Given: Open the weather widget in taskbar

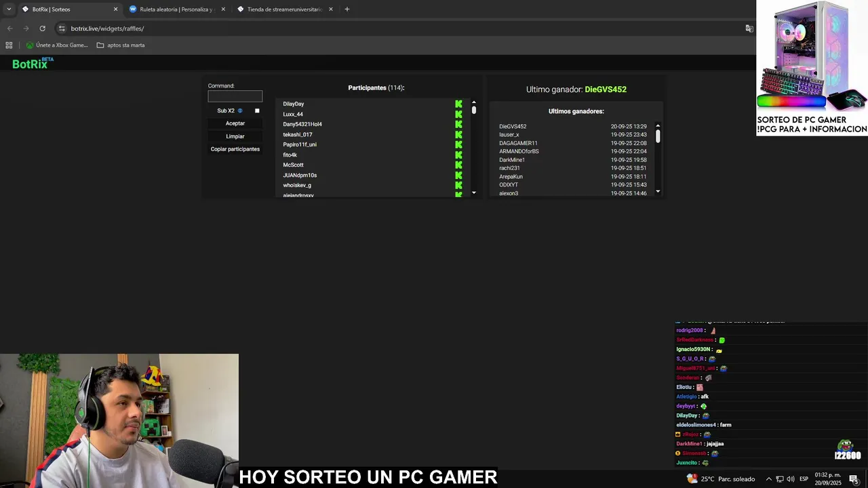Looking at the screenshot, I should click(721, 479).
